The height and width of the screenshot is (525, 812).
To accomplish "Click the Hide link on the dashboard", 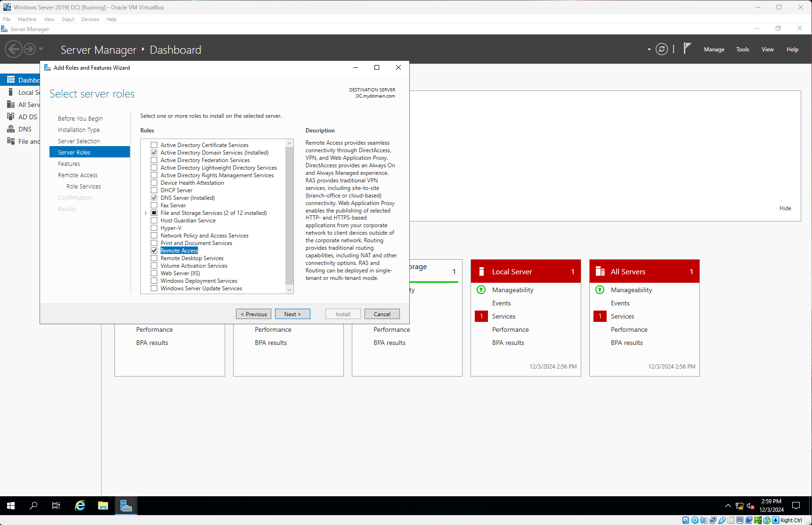I will point(785,208).
